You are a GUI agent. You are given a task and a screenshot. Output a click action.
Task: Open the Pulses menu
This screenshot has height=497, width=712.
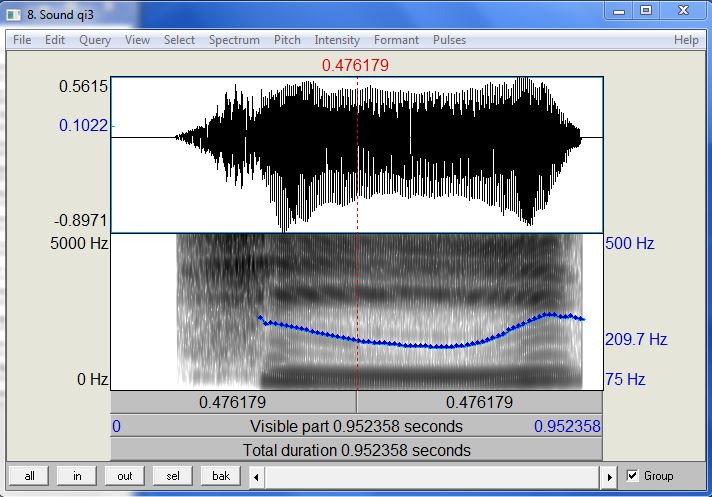click(449, 40)
